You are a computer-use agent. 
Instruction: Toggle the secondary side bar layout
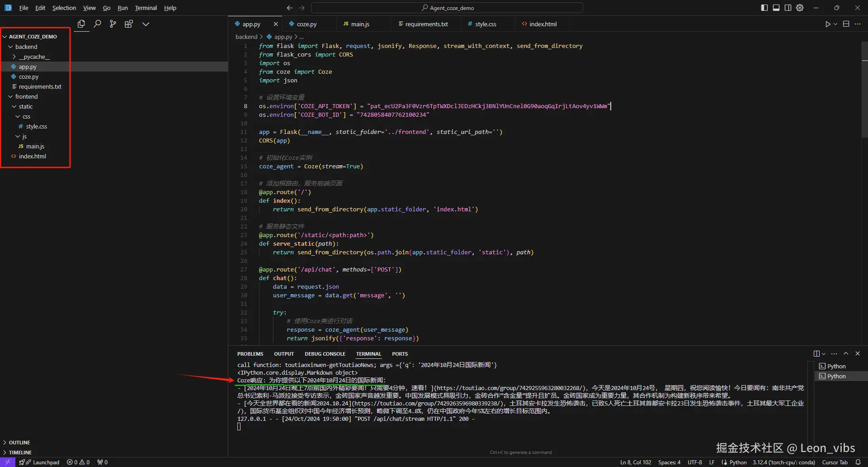788,8
